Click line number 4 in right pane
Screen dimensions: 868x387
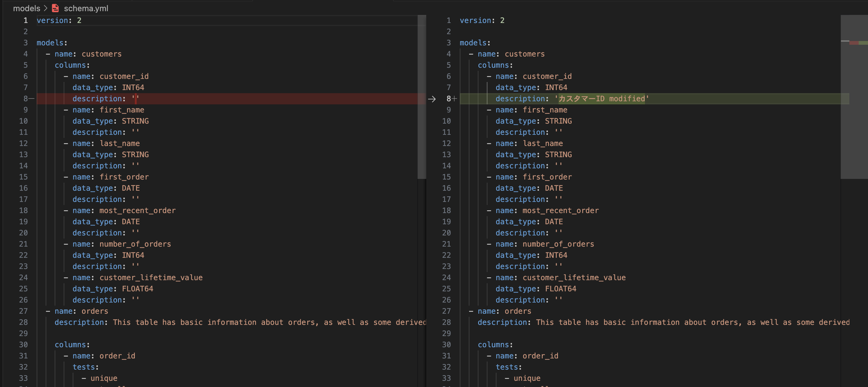point(449,54)
